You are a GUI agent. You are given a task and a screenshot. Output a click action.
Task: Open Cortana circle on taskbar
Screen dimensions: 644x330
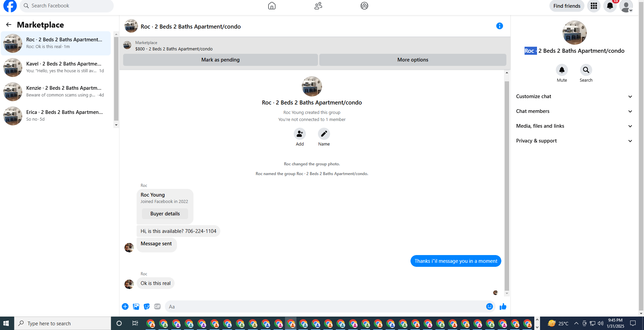click(119, 323)
